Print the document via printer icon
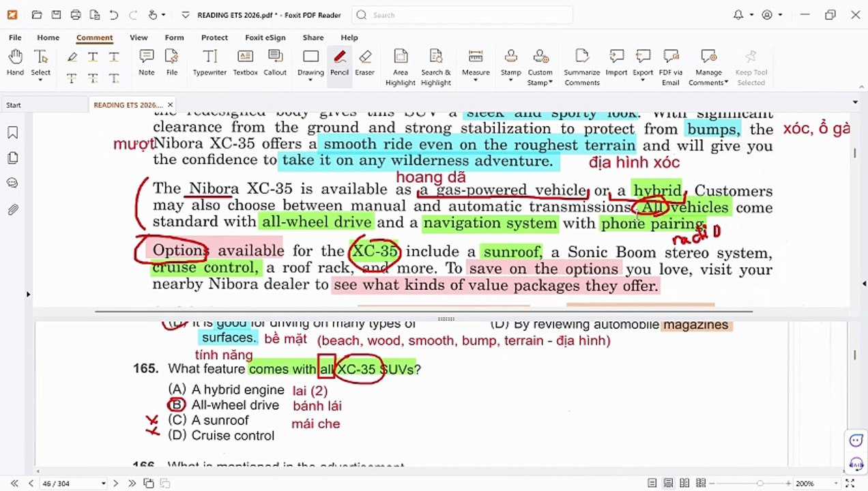Viewport: 868px width, 491px height. point(76,15)
